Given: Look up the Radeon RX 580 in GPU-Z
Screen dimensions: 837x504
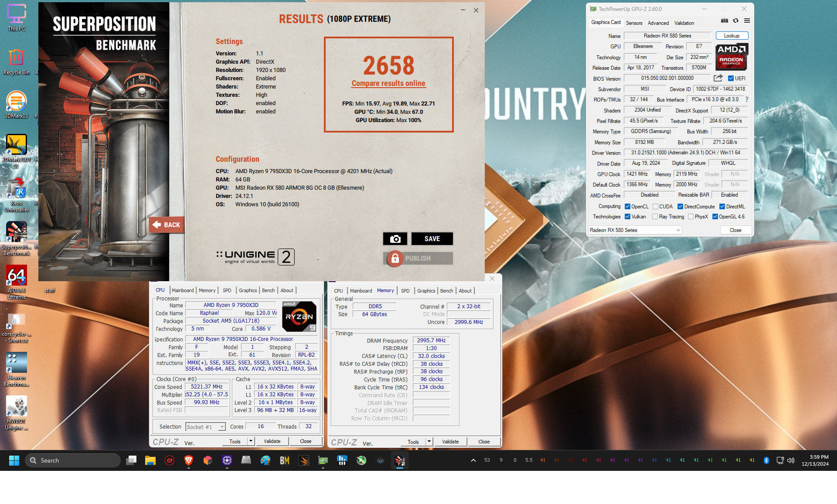Looking at the screenshot, I should click(x=732, y=36).
